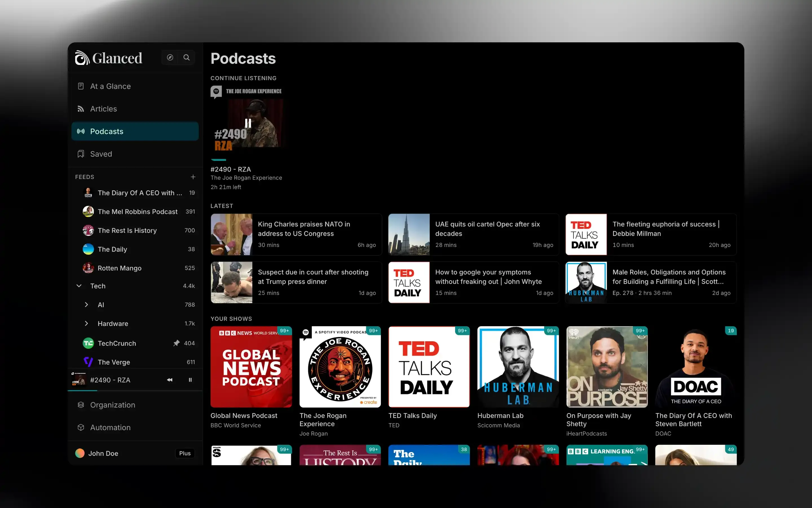Click the TechCrunch green logo icon
812x508 pixels.
[88, 343]
